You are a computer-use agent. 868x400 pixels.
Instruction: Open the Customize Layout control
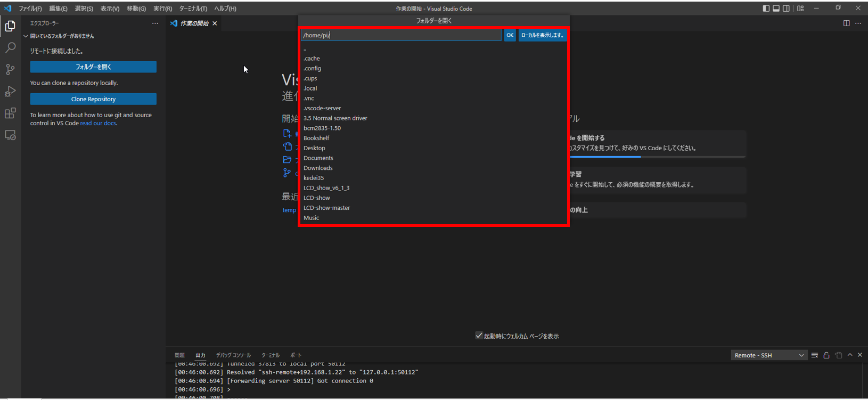[x=800, y=9]
